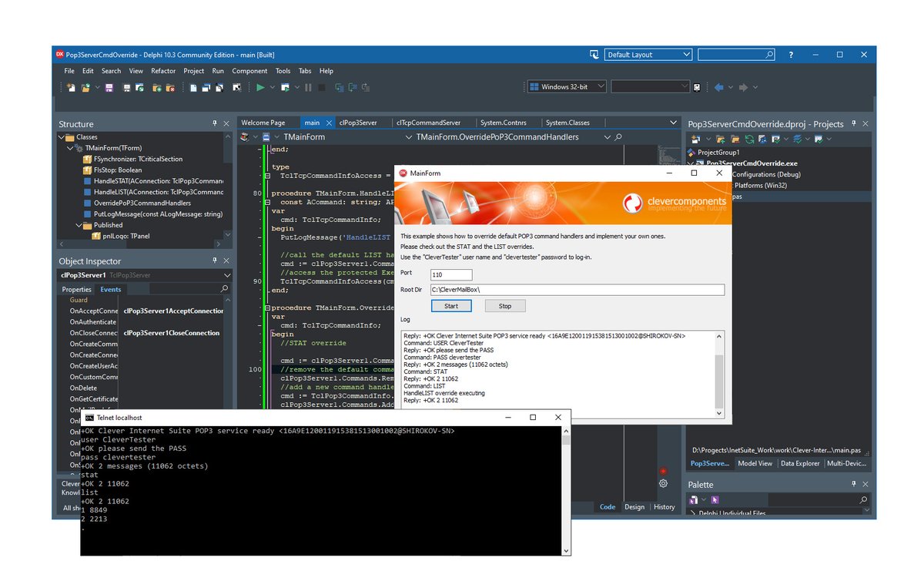Click the green Run toolbar button
Screen dimensions: 924x578
click(x=260, y=88)
